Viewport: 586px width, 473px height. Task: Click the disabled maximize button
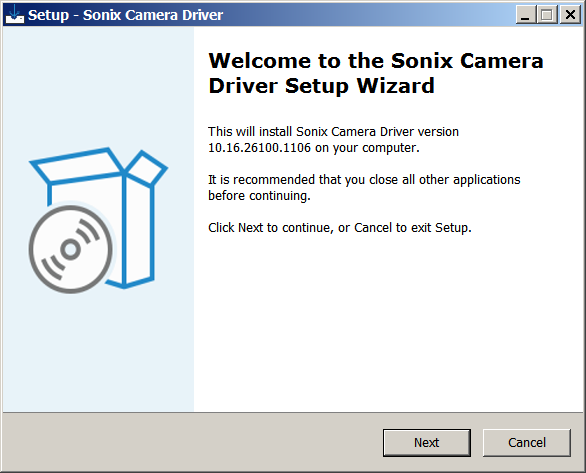tap(547, 15)
